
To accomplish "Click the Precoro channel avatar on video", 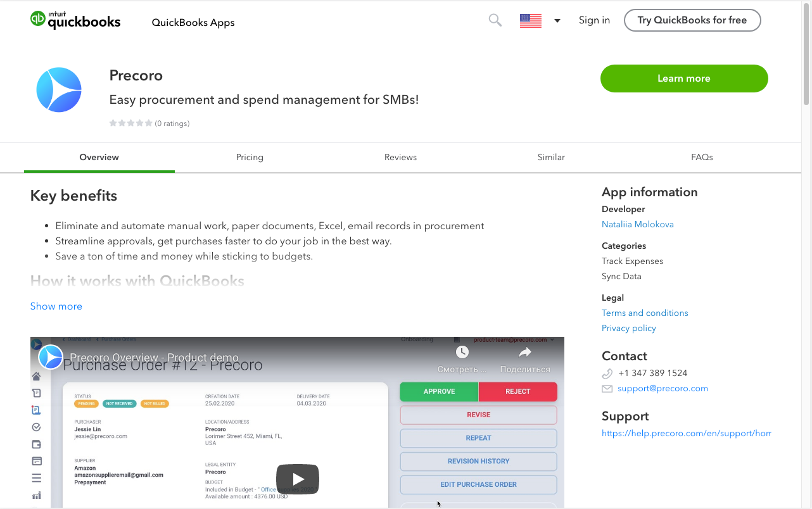I will (x=51, y=357).
